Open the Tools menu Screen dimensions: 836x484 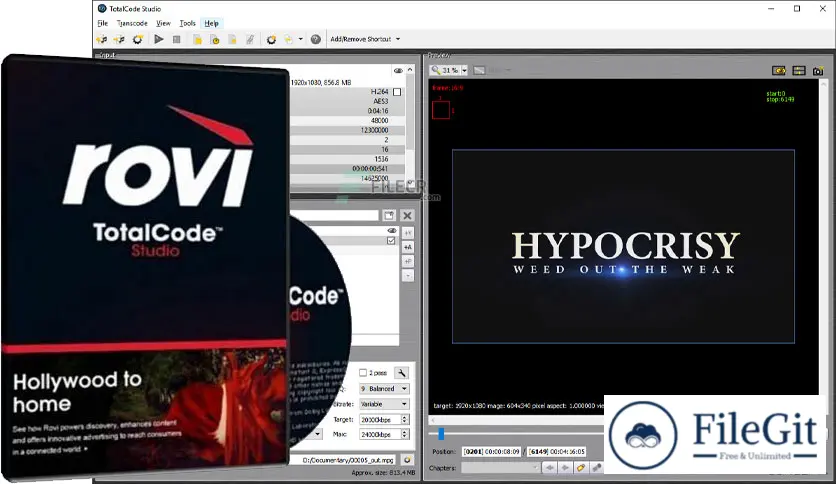[187, 23]
